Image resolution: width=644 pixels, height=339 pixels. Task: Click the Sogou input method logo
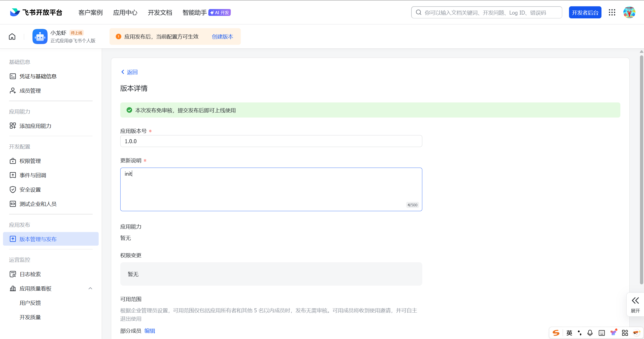click(556, 333)
